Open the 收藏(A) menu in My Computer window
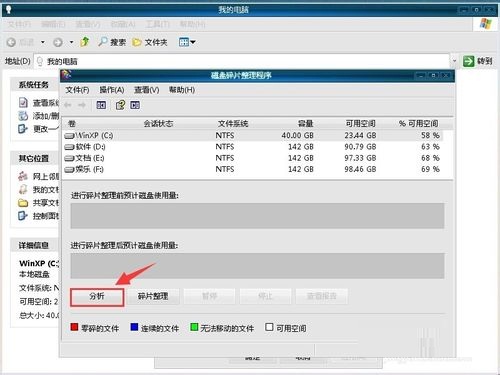Image resolution: width=500 pixels, height=375 pixels. pyautogui.click(x=123, y=24)
